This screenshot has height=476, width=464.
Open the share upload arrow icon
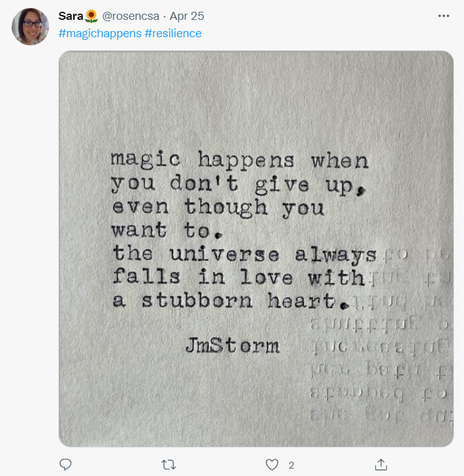381,464
